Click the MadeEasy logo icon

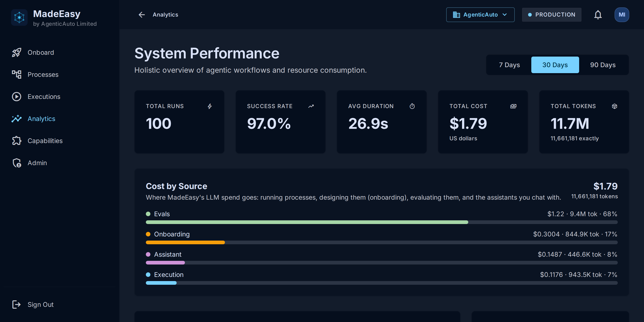[x=19, y=17]
